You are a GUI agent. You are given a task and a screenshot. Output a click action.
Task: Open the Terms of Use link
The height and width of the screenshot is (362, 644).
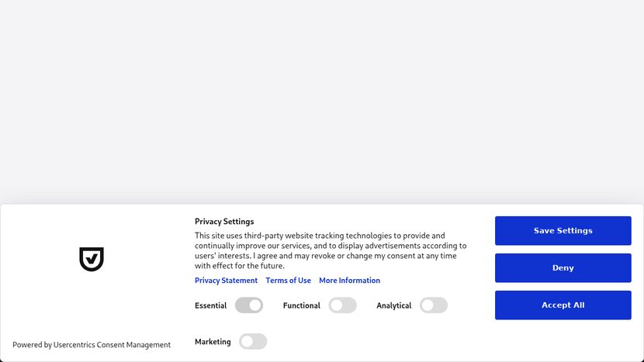(x=288, y=281)
